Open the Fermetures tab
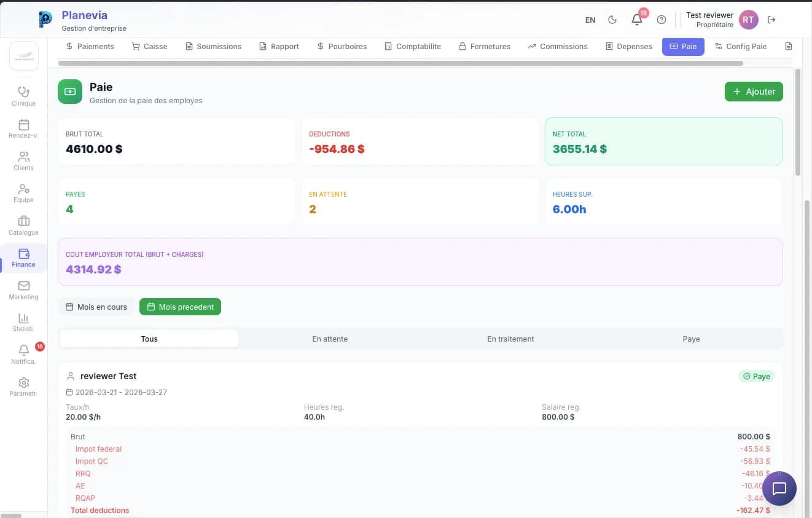This screenshot has width=812, height=518. click(485, 46)
